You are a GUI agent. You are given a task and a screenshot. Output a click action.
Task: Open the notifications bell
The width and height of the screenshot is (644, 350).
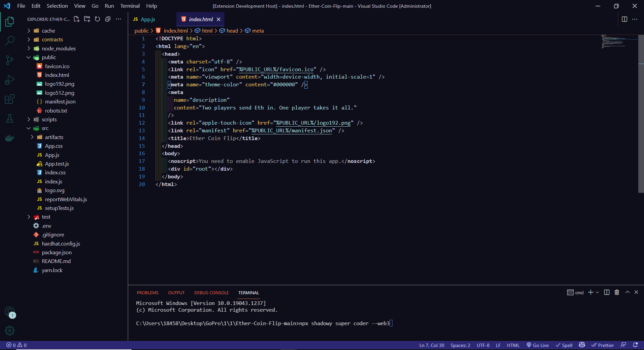pos(635,345)
